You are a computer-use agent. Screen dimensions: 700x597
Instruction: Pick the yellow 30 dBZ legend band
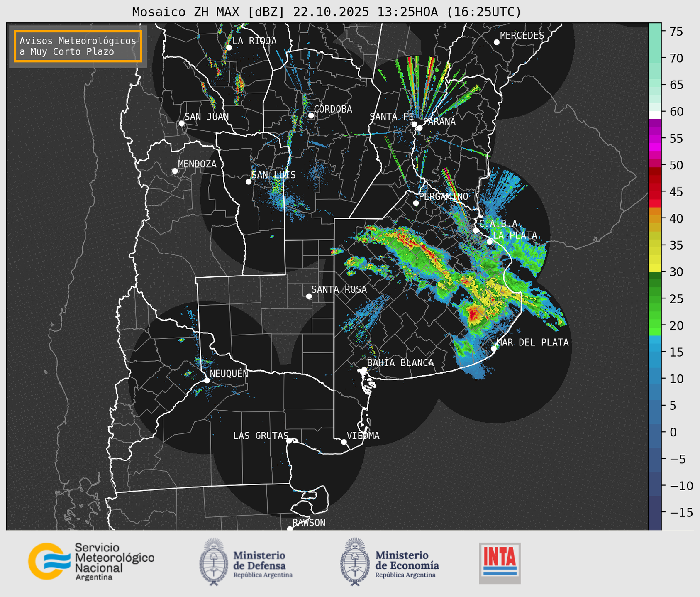[x=655, y=268]
